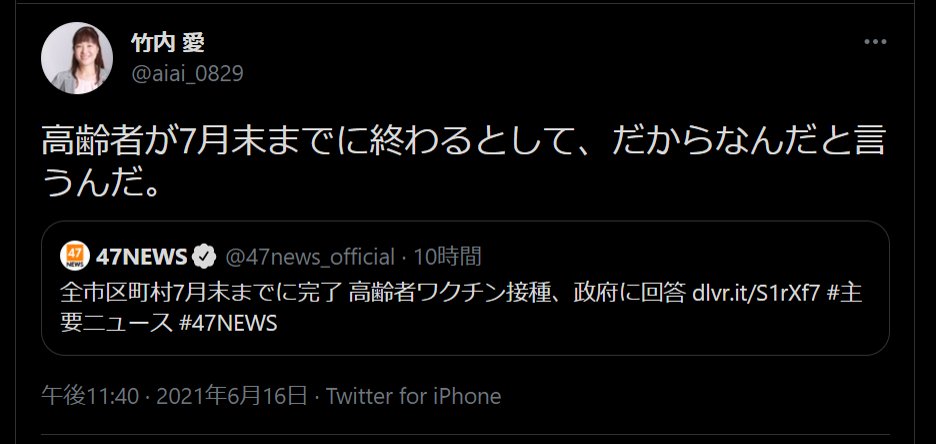Click the 2021年6月16日 date
Viewport: 936px width, 444px height.
click(232, 396)
